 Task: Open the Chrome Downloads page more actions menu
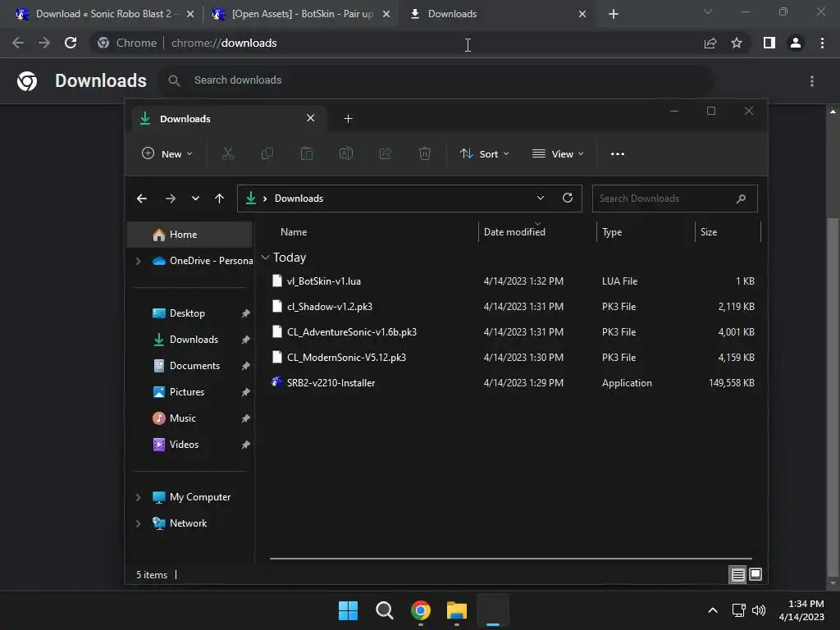point(812,81)
